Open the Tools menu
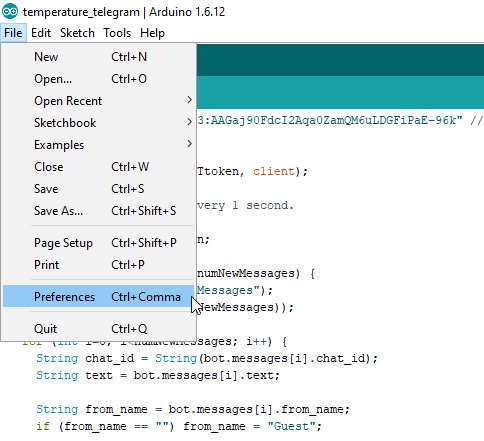Viewport: 484px width, 441px height. point(117,33)
